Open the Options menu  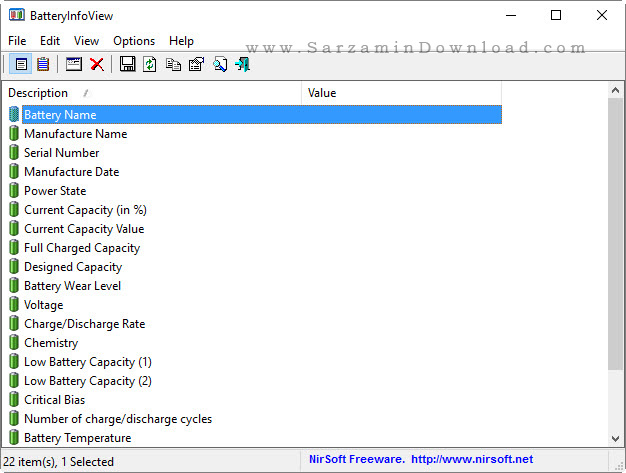click(134, 41)
